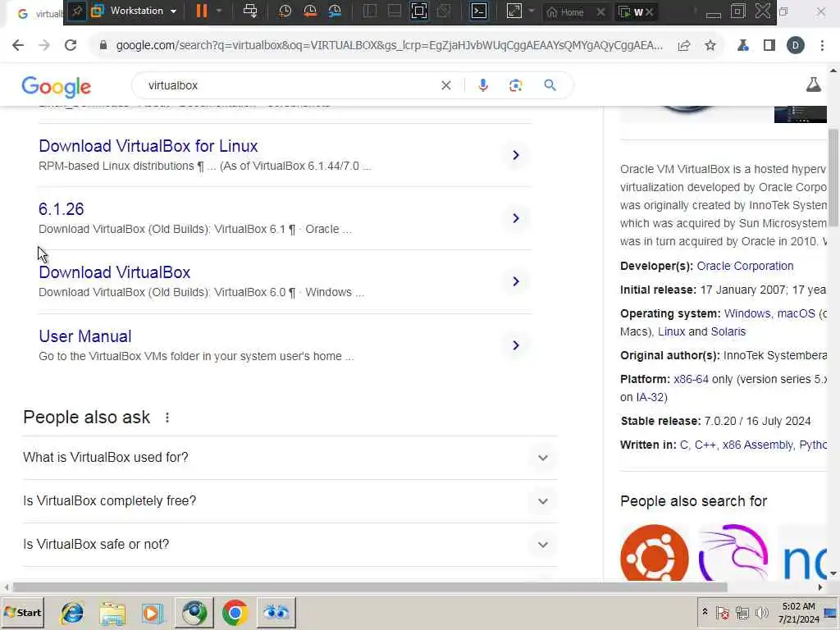Image resolution: width=840 pixels, height=630 pixels.
Task: Click the search box containing virtualbox
Action: coord(290,85)
